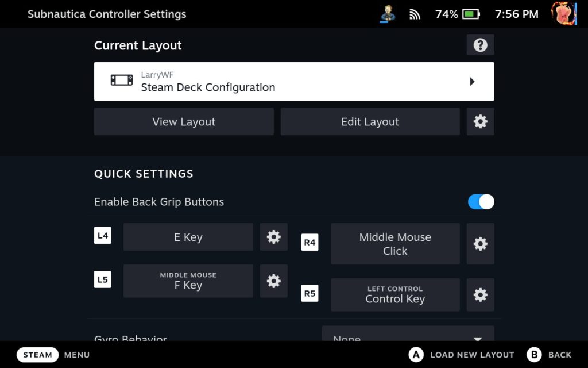The image size is (588, 368).
Task: Click the R5 button glyph
Action: click(x=310, y=293)
